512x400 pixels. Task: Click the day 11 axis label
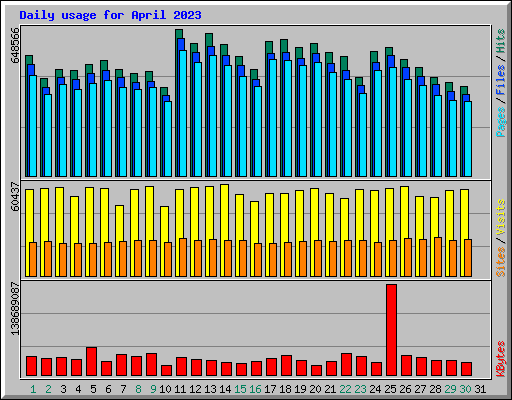click(x=180, y=389)
